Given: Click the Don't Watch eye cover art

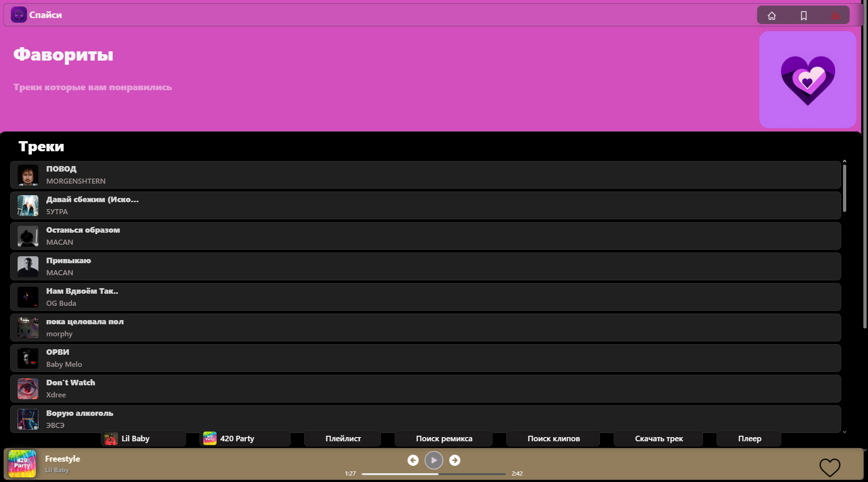Looking at the screenshot, I should point(28,389).
